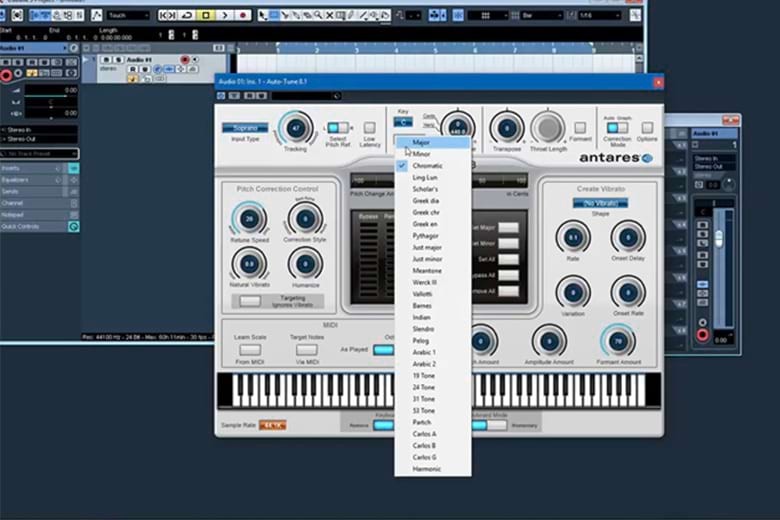Click the Greek dia scale entry
Viewport: 780px width, 520px height.
point(433,201)
